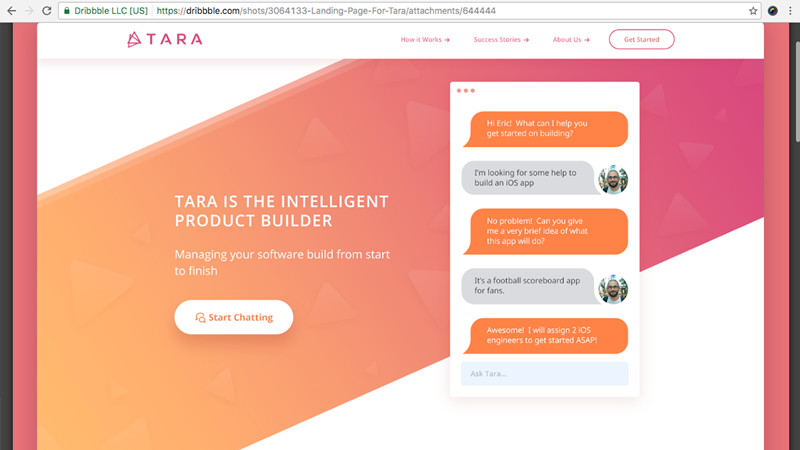Open the Chrome three-dot menu

click(790, 11)
